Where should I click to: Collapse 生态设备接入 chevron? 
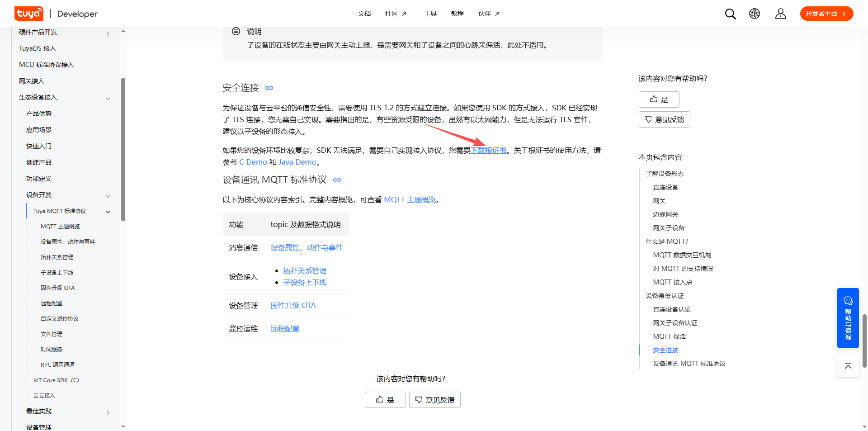(x=108, y=99)
